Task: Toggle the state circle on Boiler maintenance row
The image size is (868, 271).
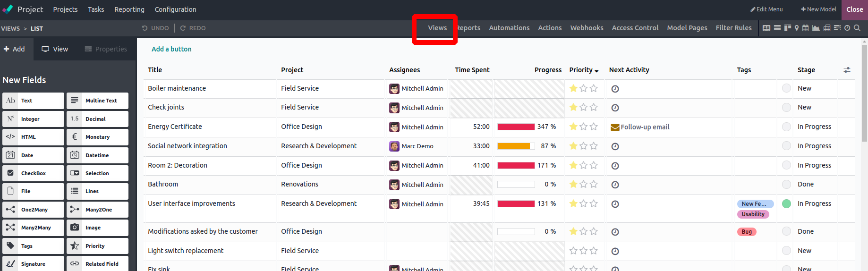Action: [786, 88]
